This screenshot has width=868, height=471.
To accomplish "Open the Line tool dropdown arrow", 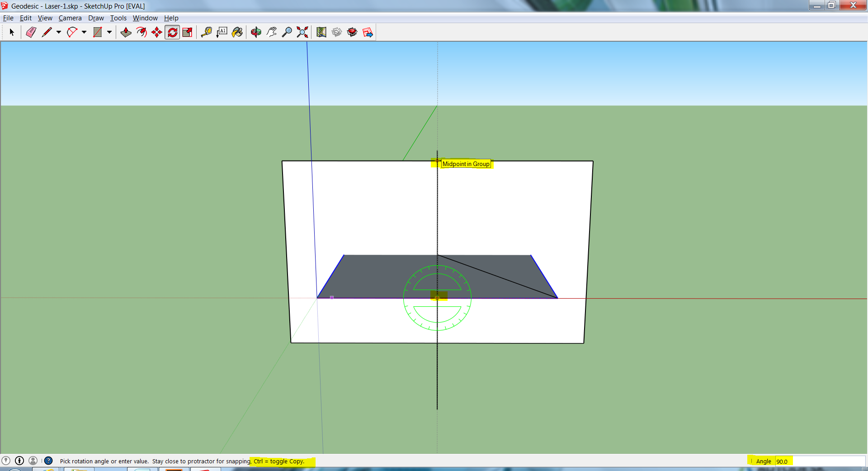I will tap(59, 32).
